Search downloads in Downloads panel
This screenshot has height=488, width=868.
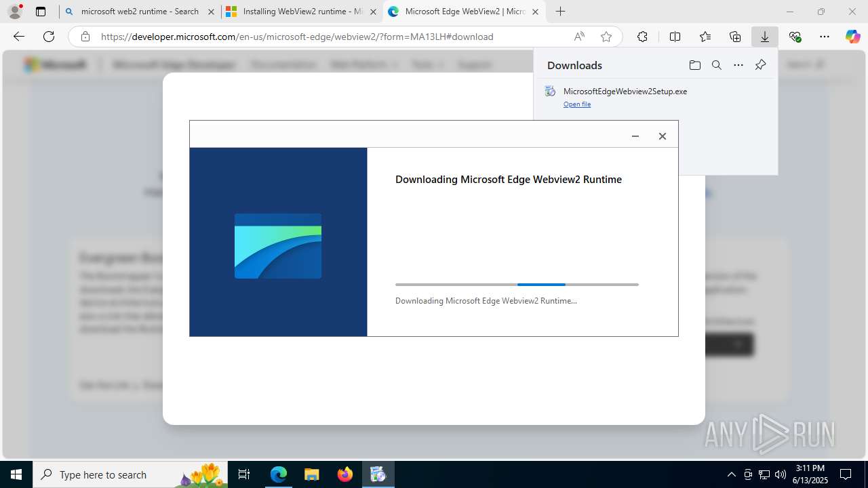pyautogui.click(x=716, y=65)
